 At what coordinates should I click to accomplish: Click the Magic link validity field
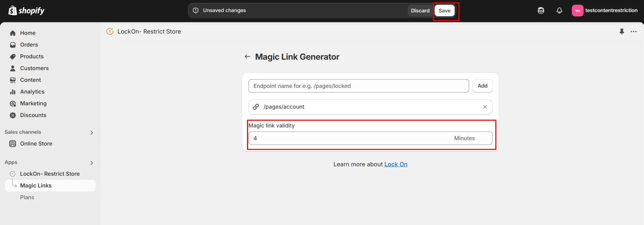(370, 138)
